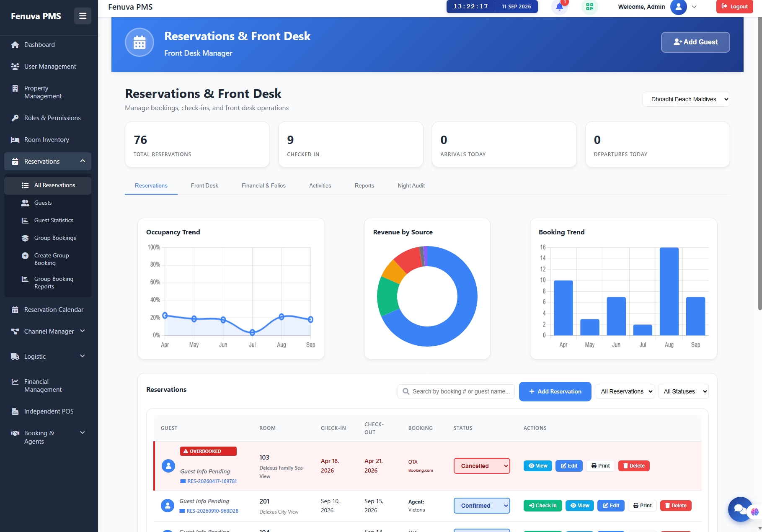Switch to the Activities tab
The image size is (762, 532).
tap(320, 186)
